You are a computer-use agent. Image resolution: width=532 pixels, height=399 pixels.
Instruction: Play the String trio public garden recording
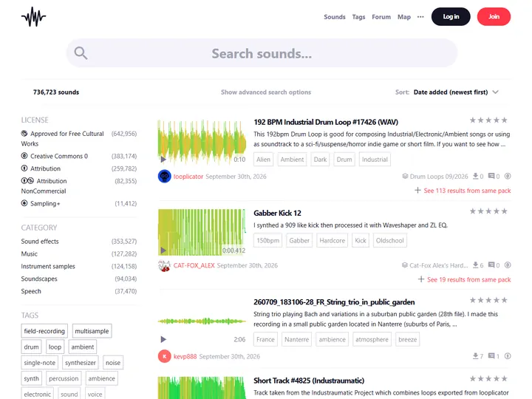click(163, 339)
